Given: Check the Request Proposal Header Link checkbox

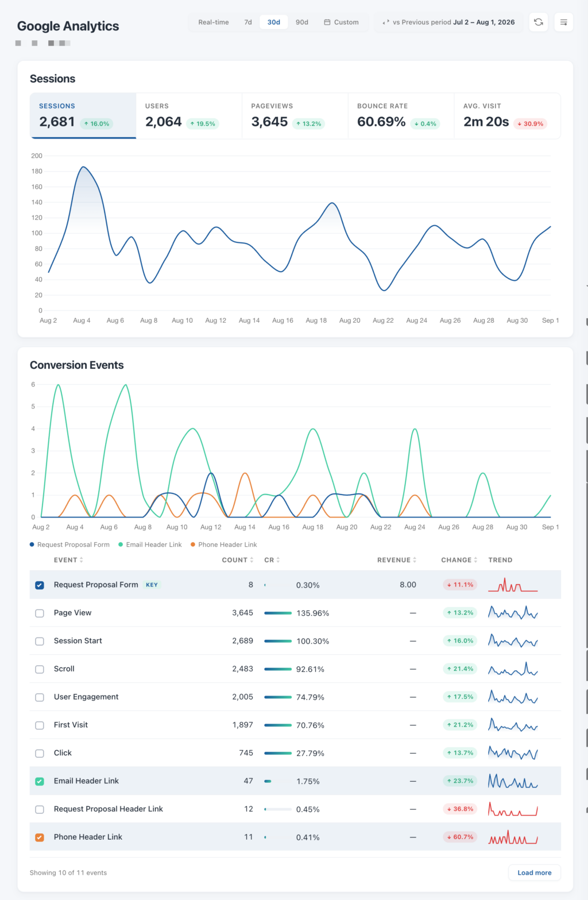Looking at the screenshot, I should click(40, 809).
